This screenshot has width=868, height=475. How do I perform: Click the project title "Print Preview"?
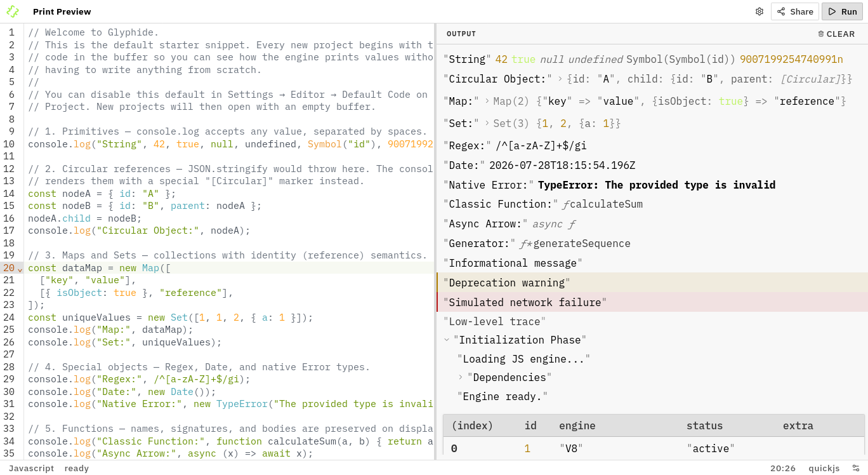click(62, 11)
